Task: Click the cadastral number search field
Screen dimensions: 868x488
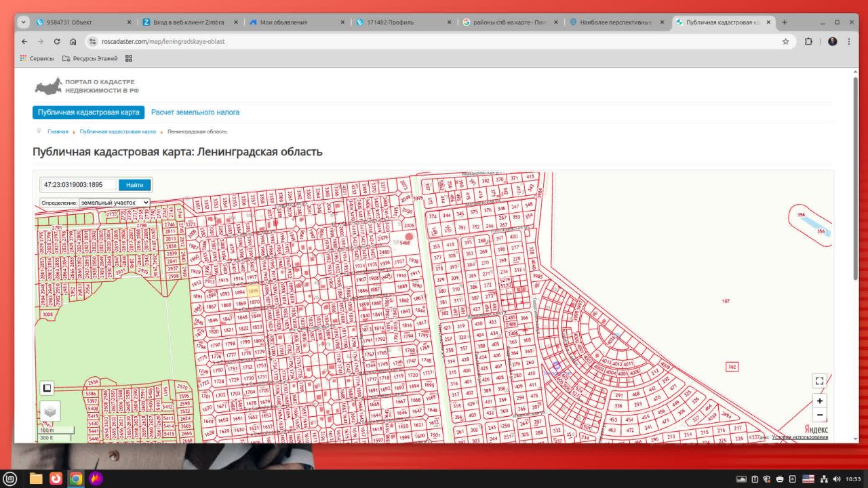Action: pyautogui.click(x=79, y=185)
